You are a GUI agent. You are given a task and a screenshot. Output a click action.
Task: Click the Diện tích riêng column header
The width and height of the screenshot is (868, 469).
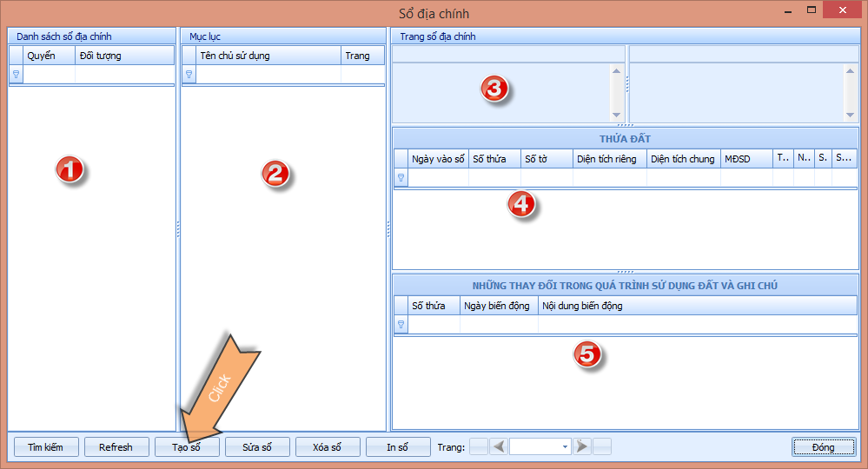pos(609,159)
